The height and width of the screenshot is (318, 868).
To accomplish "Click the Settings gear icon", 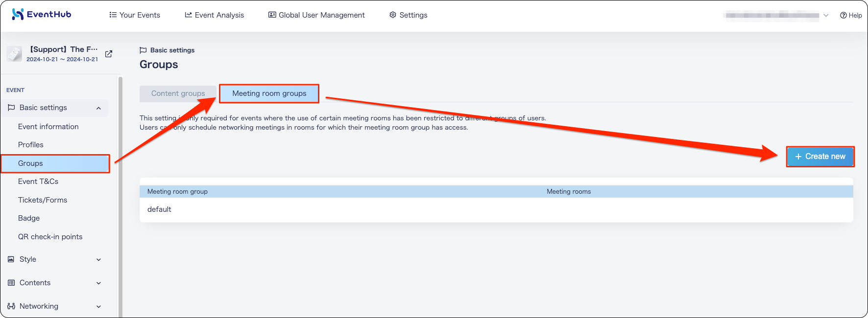I will 393,15.
